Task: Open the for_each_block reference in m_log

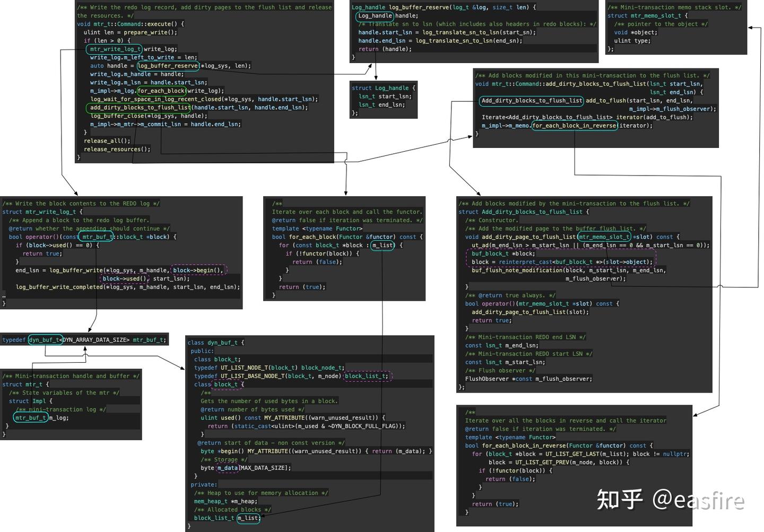Action: (x=161, y=91)
